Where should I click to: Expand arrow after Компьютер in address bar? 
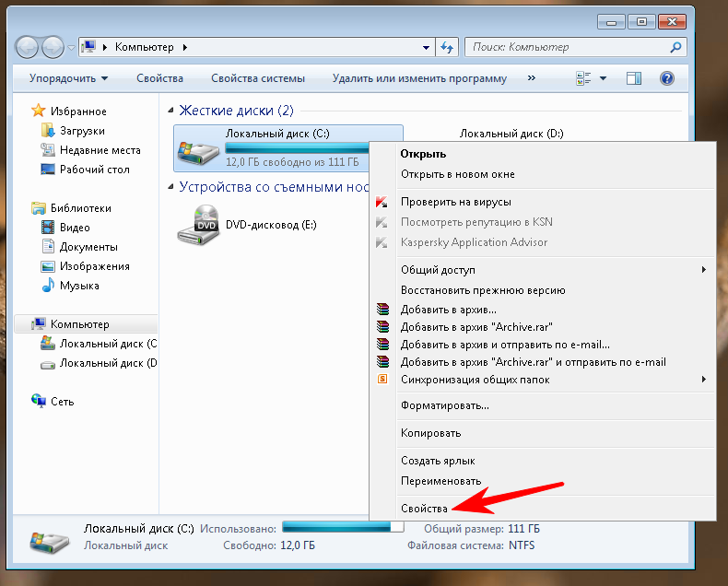185,47
